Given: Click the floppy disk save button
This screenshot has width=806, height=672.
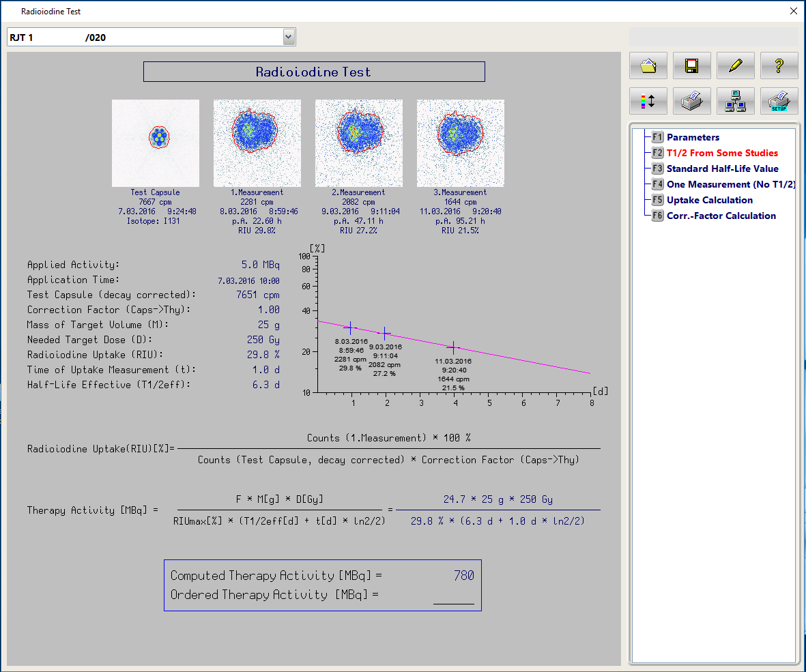Looking at the screenshot, I should coord(691,65).
